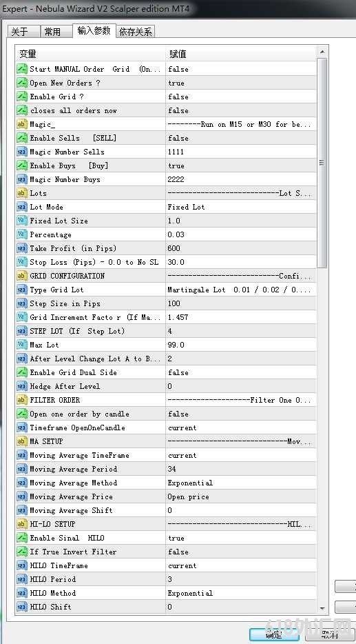
Task: Click the icon beside closes all orders now
Action: click(22, 110)
